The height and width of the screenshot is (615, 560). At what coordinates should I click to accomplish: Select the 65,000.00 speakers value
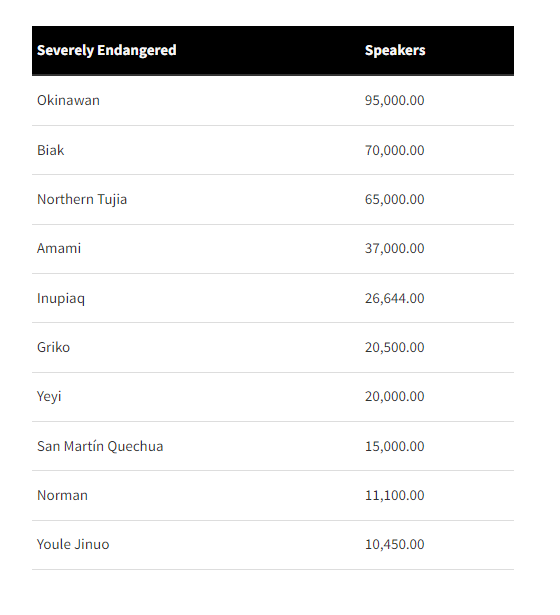click(x=395, y=199)
